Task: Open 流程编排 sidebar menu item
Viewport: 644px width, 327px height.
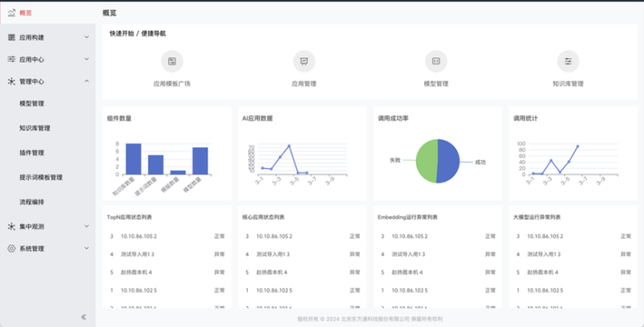Action: 31,201
